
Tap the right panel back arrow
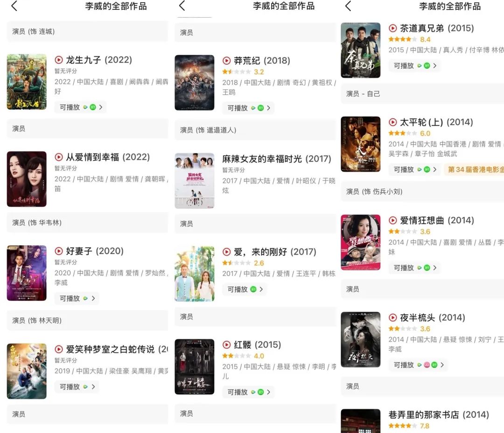[348, 6]
